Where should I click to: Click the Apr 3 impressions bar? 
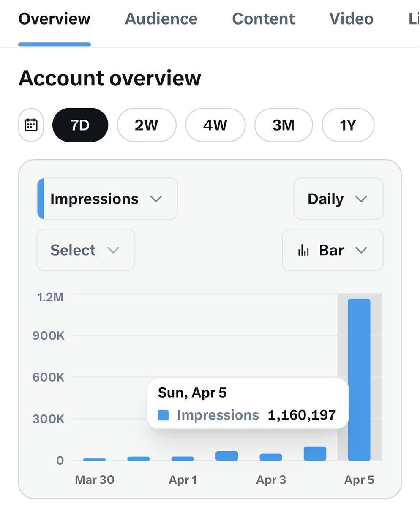271,457
